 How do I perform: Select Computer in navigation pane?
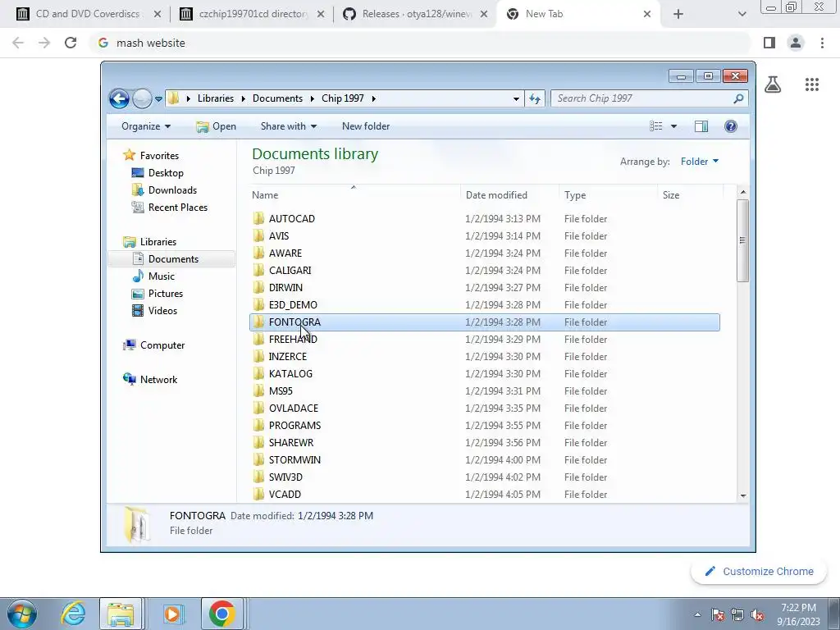(162, 345)
